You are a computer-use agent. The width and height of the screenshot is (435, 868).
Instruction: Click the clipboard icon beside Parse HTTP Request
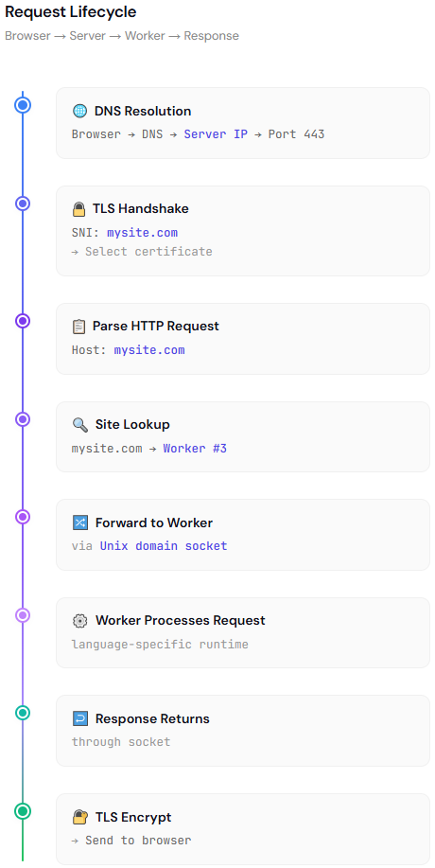(79, 327)
